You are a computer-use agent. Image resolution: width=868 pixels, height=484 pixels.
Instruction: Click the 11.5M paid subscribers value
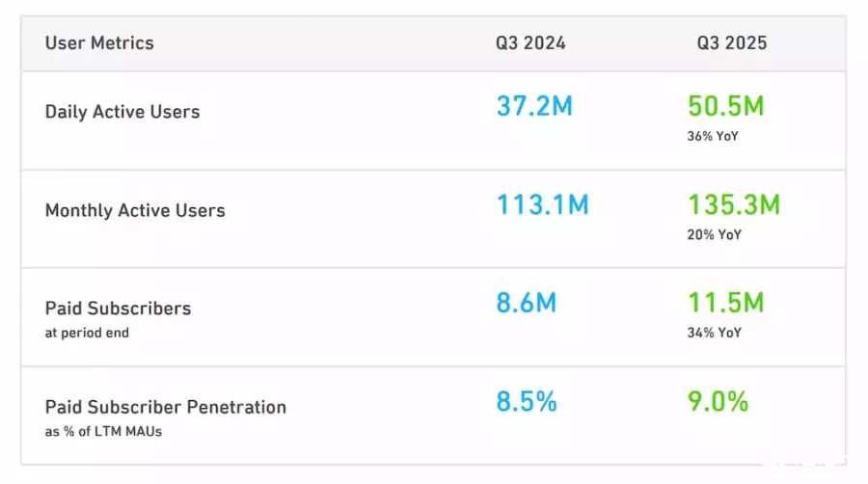coord(725,303)
